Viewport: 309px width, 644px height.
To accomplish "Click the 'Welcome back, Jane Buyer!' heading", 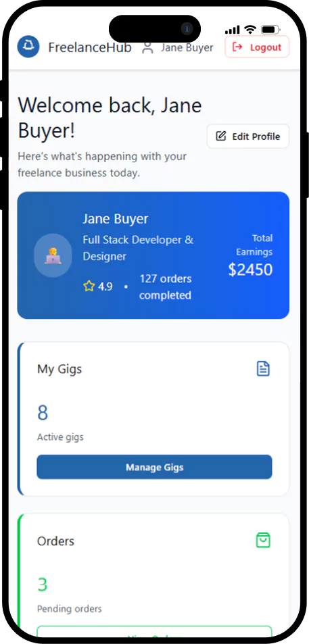I will coord(110,118).
